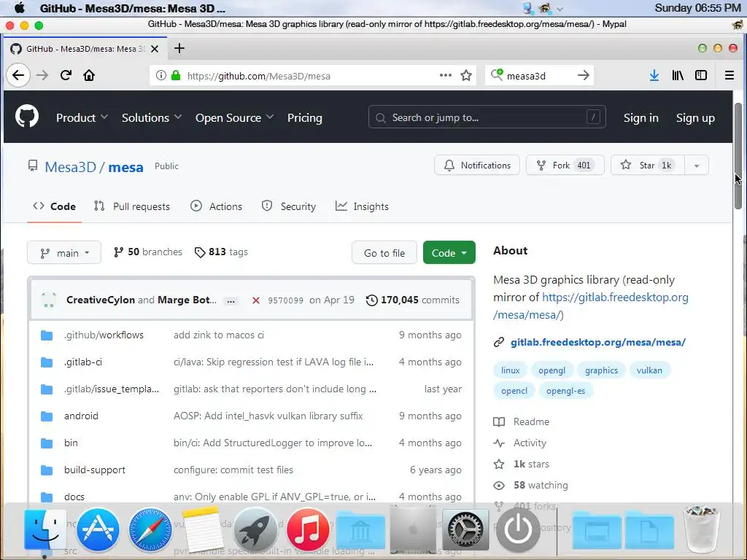The width and height of the screenshot is (747, 560).
Task: Fork the repository with Fork button
Action: click(565, 166)
